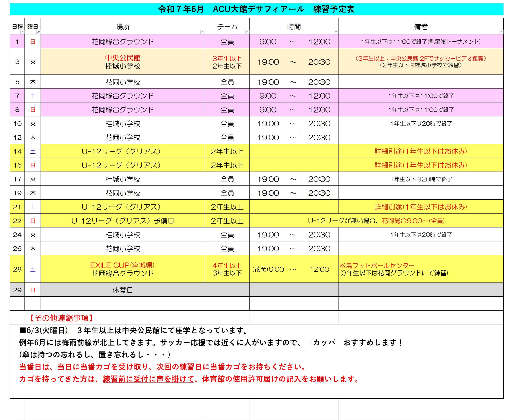Screen dimensions: 511x420
Task: Select the (傘は持つの忘れるし notice line
Action: pyautogui.click(x=95, y=355)
